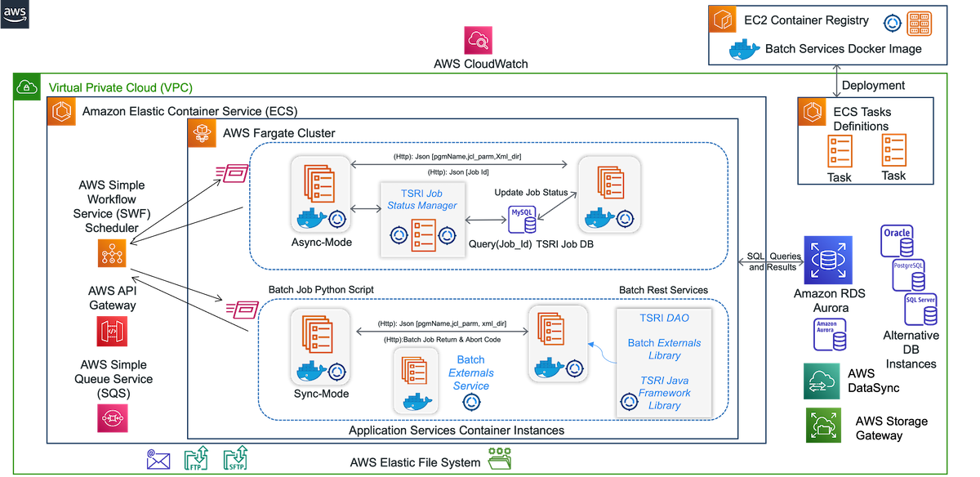Click the TSRI Job Status Manager box
This screenshot has width=980, height=477.
[421, 220]
